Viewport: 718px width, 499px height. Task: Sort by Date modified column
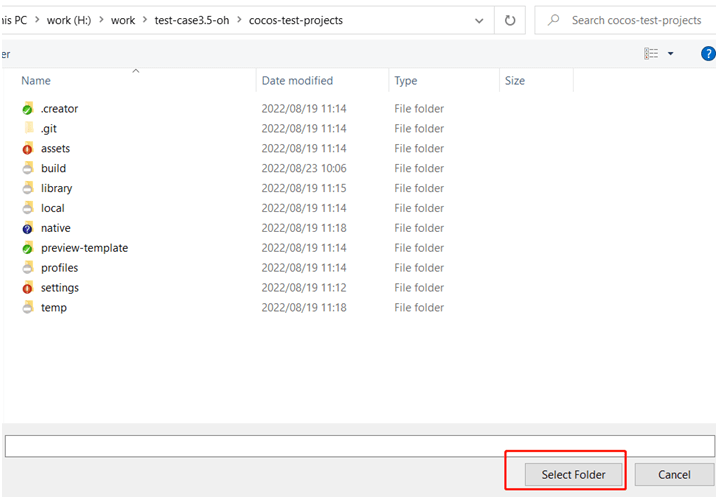tap(297, 80)
